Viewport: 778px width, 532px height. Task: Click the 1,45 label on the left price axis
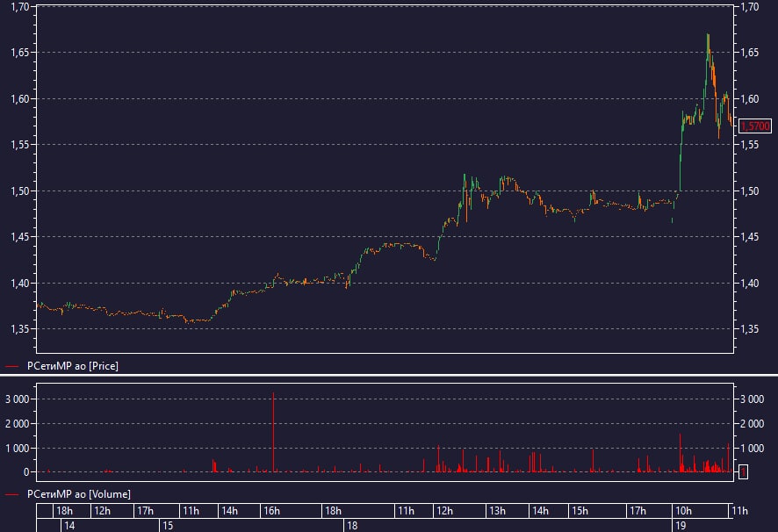[20, 237]
